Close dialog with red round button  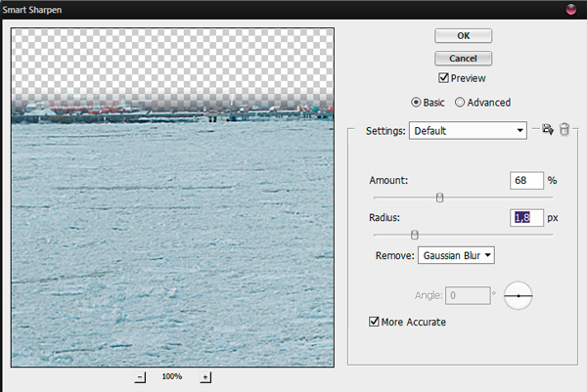[571, 10]
